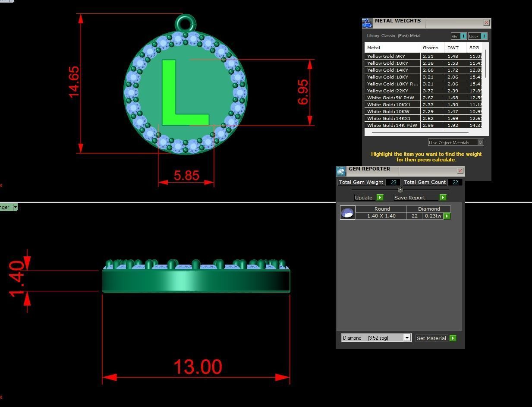This screenshot has height=407, width=532.
Task: Click the horizontal scrollbar under the metal table
Action: click(420, 133)
